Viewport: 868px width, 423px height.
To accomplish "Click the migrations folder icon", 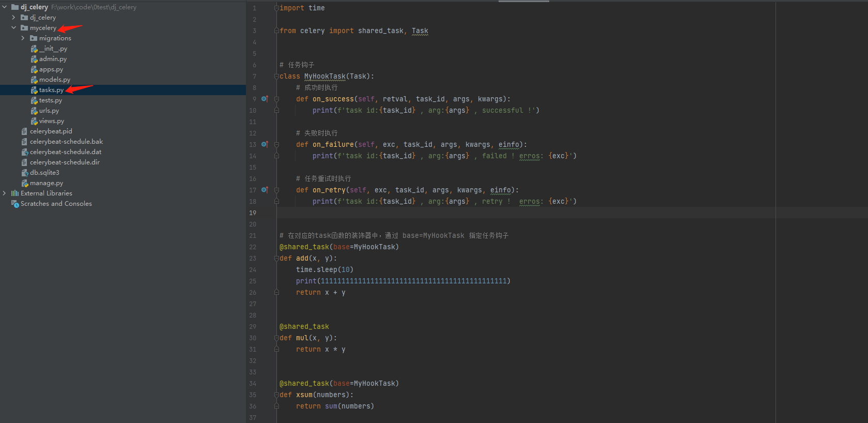I will pyautogui.click(x=34, y=38).
